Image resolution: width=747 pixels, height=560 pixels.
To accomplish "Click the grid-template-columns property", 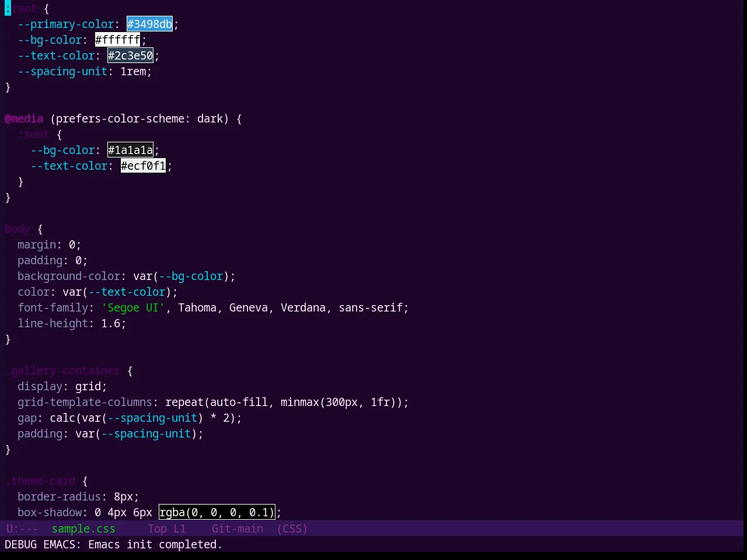I will coord(85,402).
